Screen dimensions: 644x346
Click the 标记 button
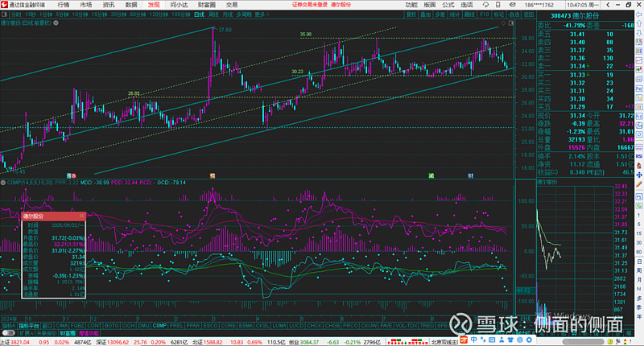click(498, 14)
